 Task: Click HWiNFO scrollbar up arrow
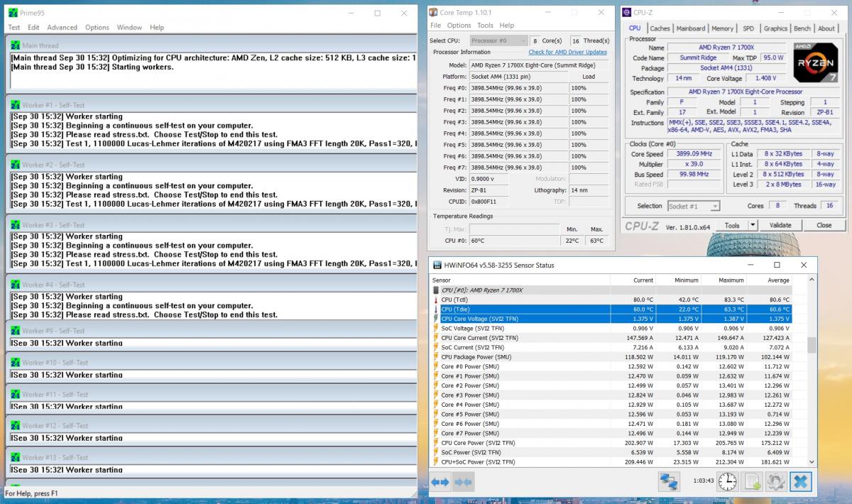[812, 280]
